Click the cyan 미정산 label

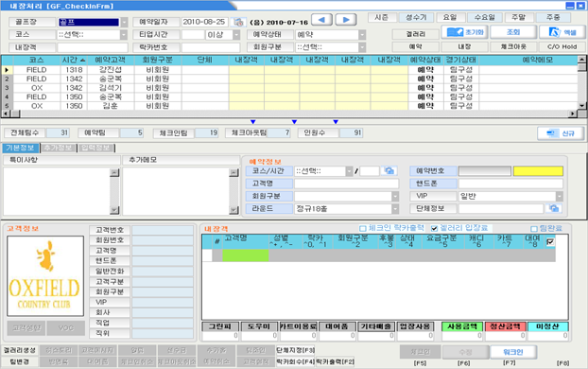coord(547,326)
